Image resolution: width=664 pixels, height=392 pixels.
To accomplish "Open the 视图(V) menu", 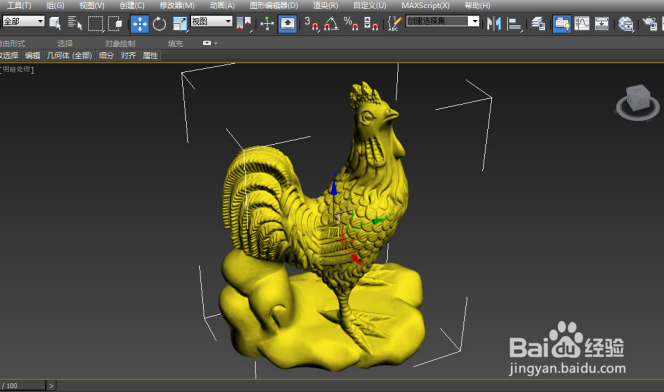I will pyautogui.click(x=91, y=6).
